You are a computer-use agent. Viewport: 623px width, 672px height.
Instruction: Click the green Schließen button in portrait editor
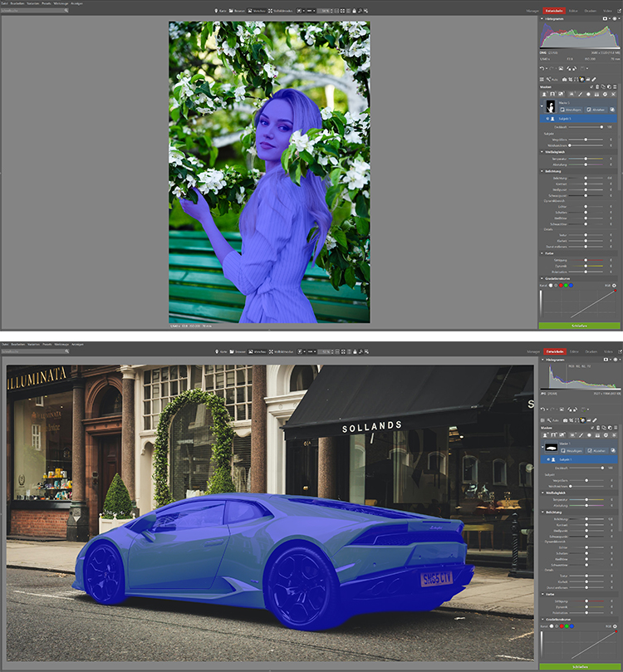580,326
